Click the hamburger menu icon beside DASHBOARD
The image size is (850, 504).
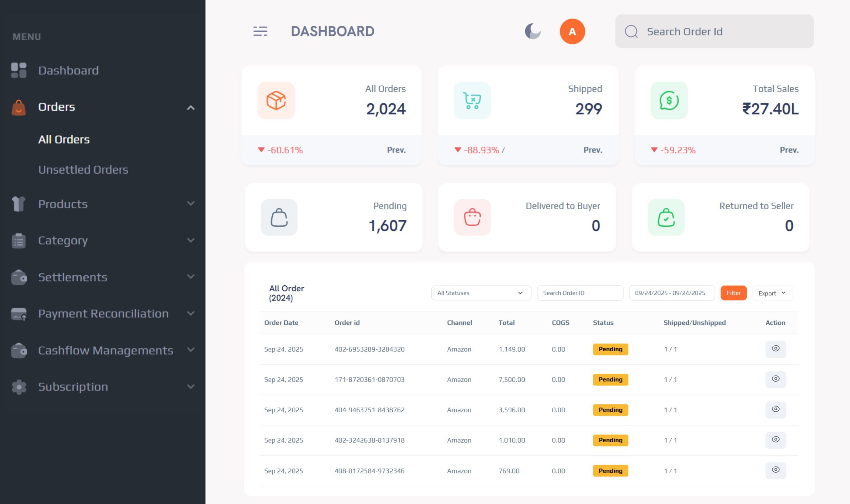260,31
